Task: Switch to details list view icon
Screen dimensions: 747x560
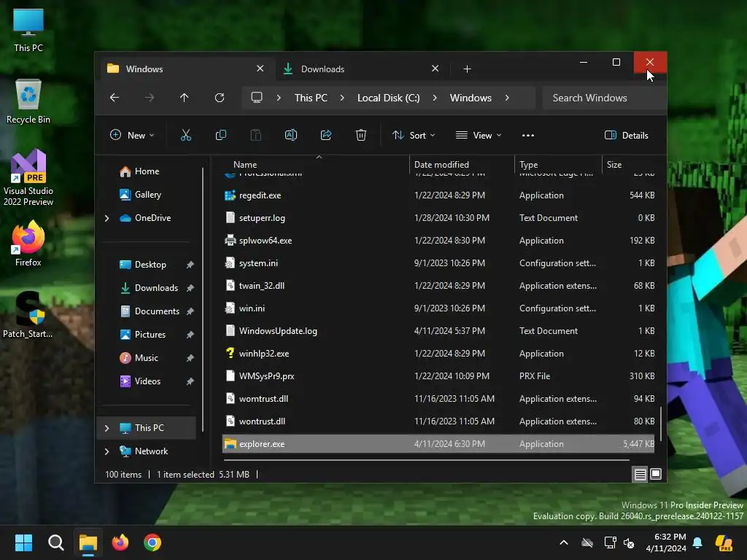Action: (640, 474)
